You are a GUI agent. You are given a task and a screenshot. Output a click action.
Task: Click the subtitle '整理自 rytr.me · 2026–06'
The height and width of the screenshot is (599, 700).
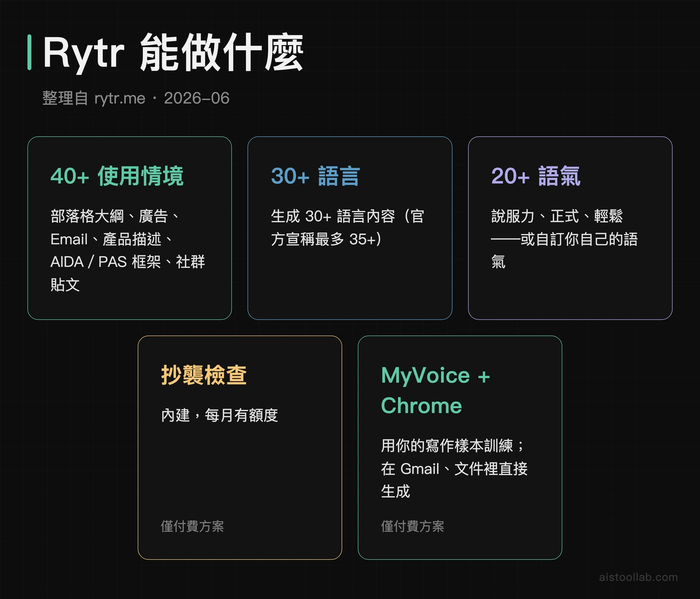click(136, 98)
